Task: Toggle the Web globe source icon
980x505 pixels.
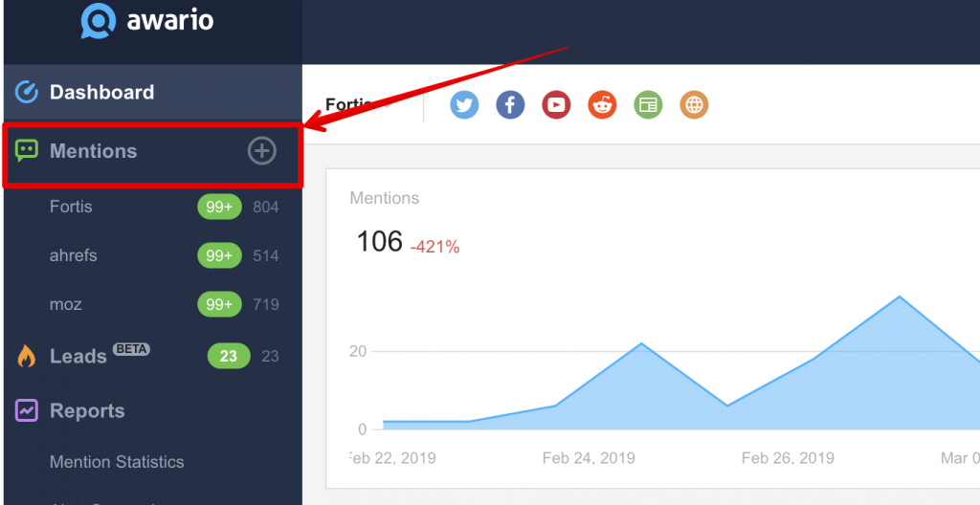Action: tap(694, 105)
